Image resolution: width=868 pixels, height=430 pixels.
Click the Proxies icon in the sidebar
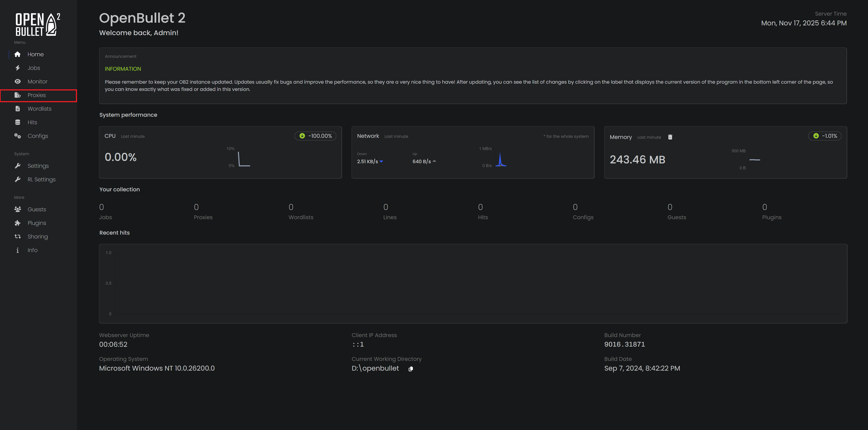click(x=17, y=95)
